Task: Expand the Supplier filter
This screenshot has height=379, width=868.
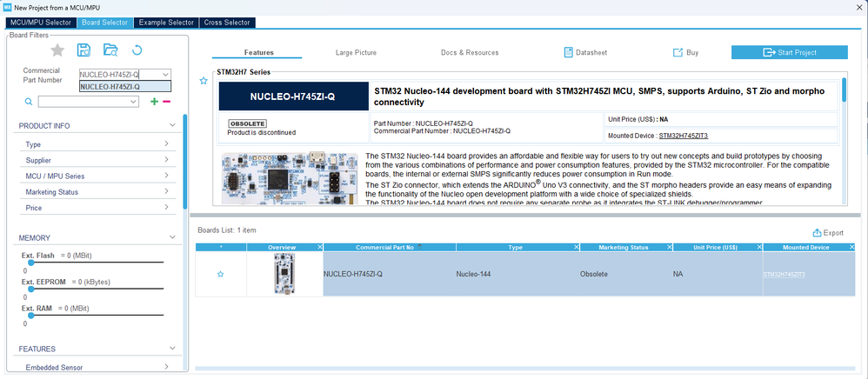Action: pos(166,160)
